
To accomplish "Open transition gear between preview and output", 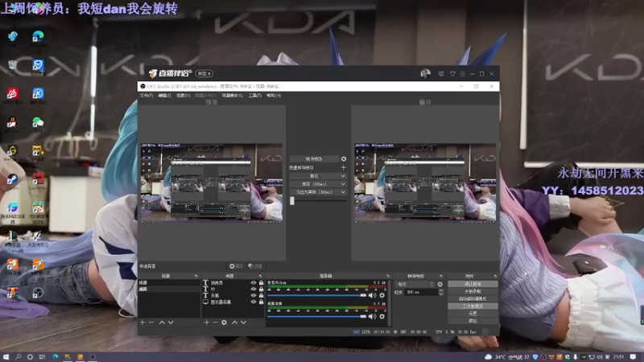I will point(344,158).
